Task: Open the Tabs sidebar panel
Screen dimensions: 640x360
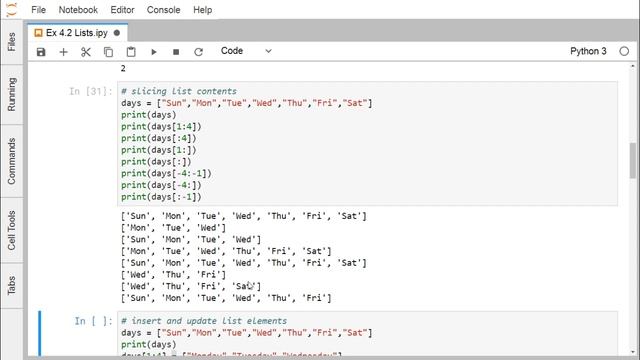Action: click(11, 285)
